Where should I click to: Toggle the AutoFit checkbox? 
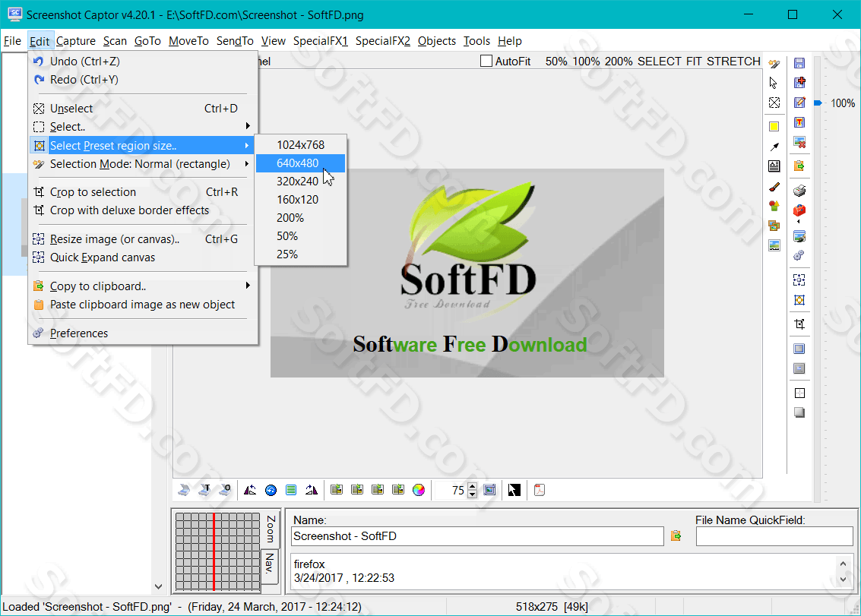[x=486, y=61]
